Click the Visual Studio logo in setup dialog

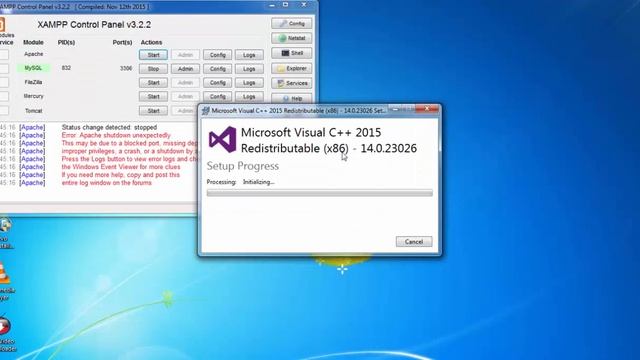(x=222, y=140)
